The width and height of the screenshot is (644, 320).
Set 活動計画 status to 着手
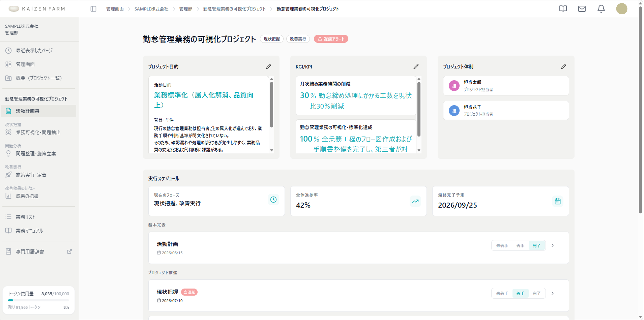(520, 246)
